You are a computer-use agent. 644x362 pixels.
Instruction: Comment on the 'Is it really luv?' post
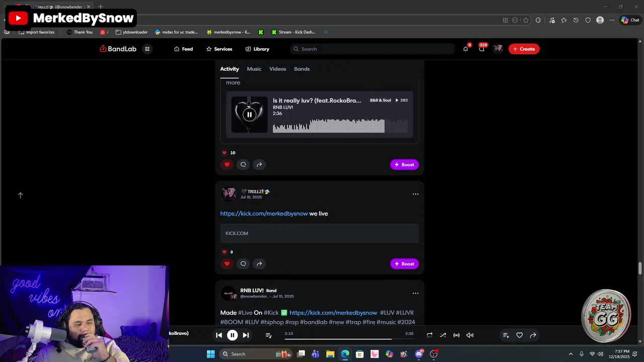click(x=243, y=164)
